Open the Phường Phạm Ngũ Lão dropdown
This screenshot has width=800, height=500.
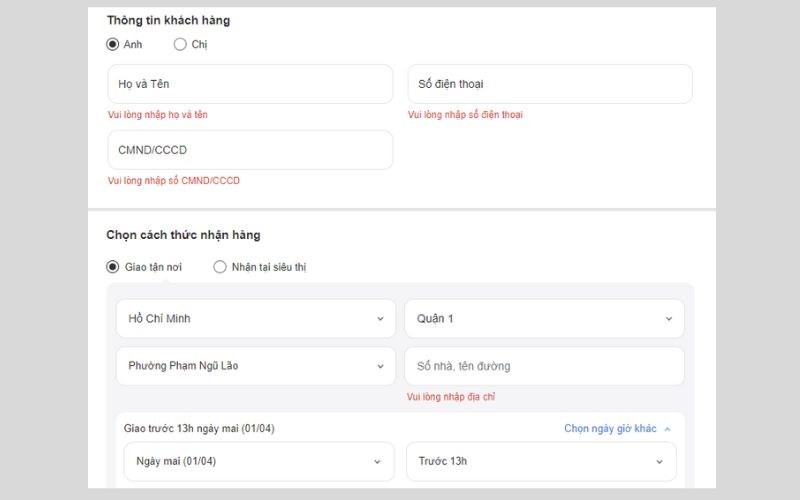(255, 366)
